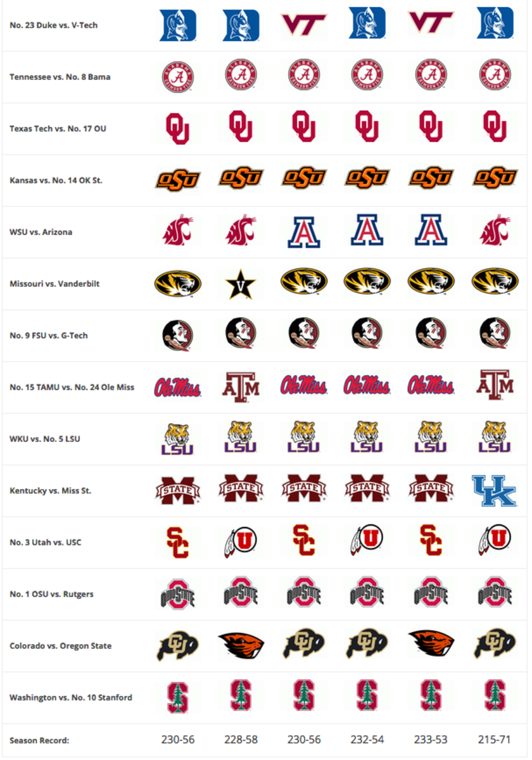Viewport: 532px width, 760px height.
Task: Click Texas A&M logo in the 215-71 column
Action: [x=494, y=387]
